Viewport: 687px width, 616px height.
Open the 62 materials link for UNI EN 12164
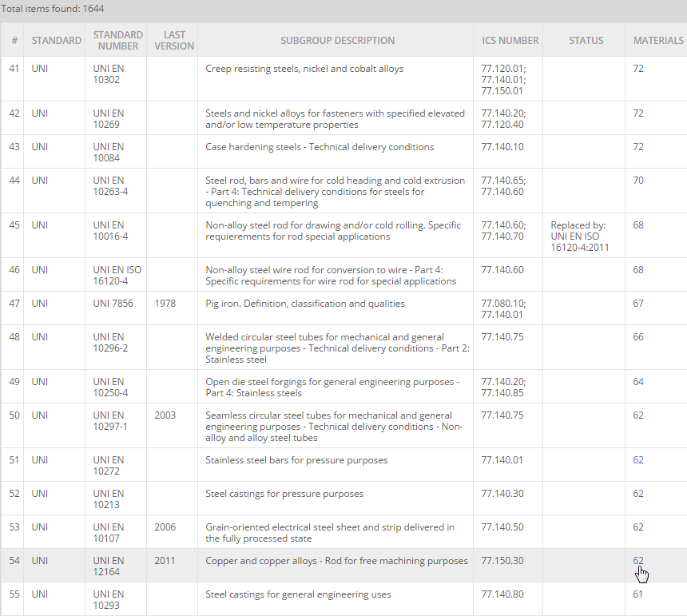tap(637, 561)
